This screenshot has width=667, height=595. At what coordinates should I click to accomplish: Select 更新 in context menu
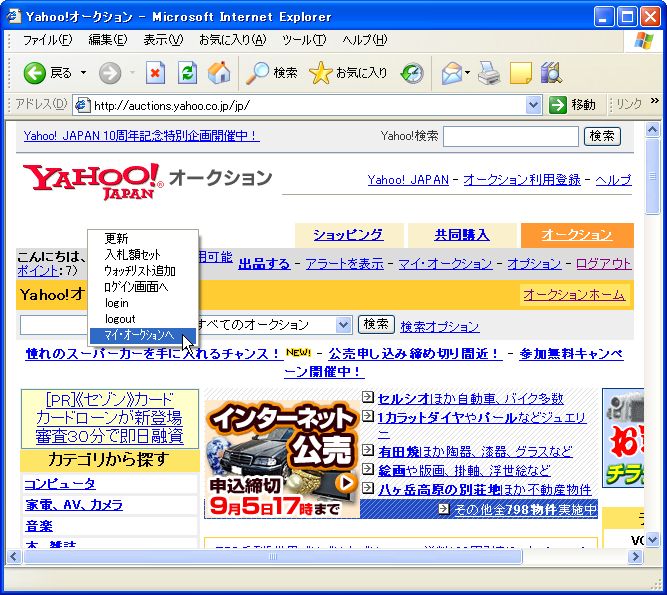click(143, 239)
